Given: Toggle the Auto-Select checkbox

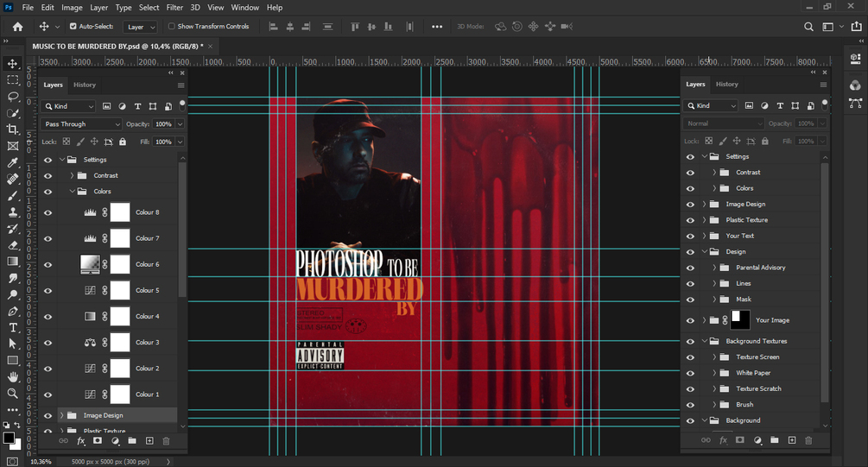Looking at the screenshot, I should [x=73, y=26].
